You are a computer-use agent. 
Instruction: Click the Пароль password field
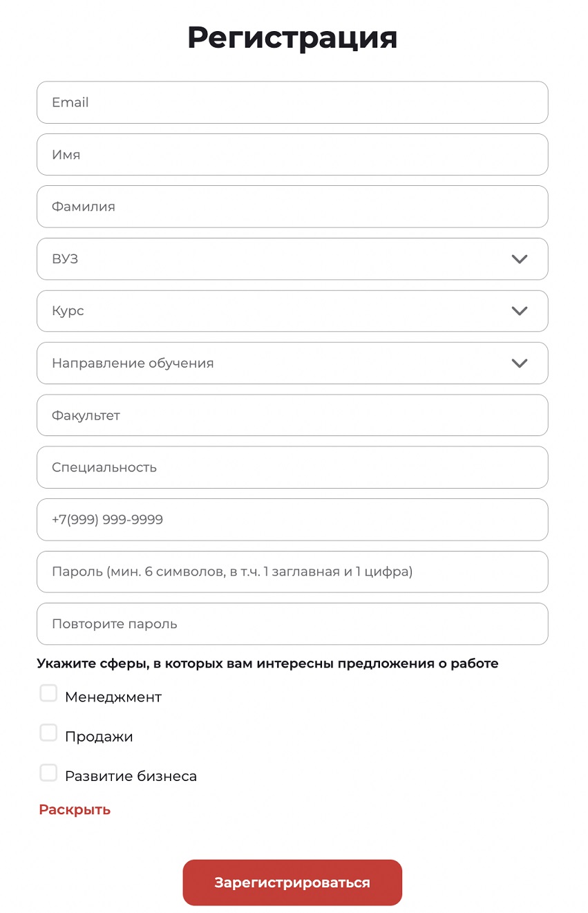292,572
